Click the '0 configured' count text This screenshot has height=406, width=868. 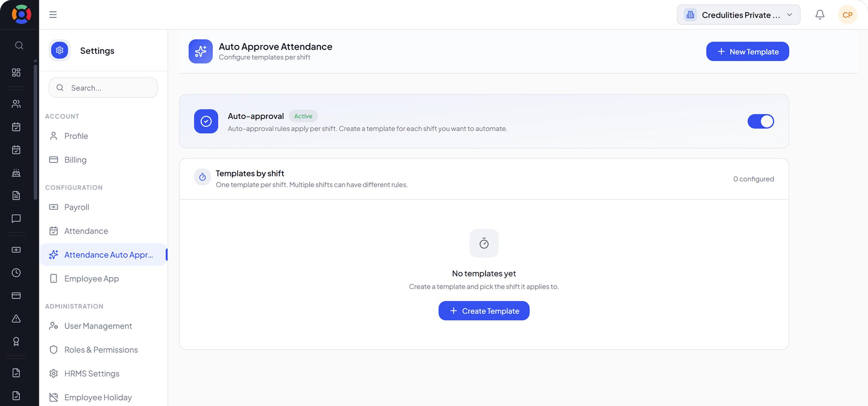tap(753, 179)
